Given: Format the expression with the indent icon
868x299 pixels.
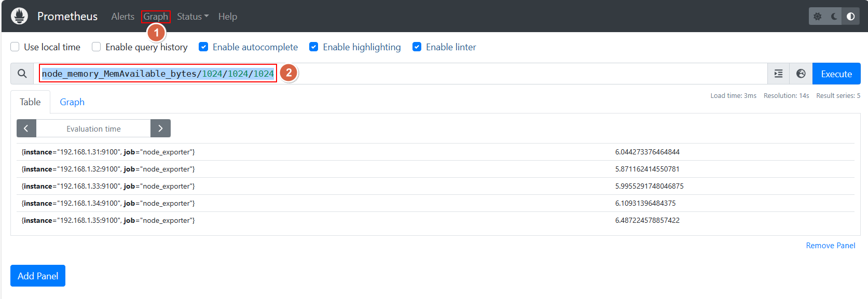Looking at the screenshot, I should (x=779, y=74).
